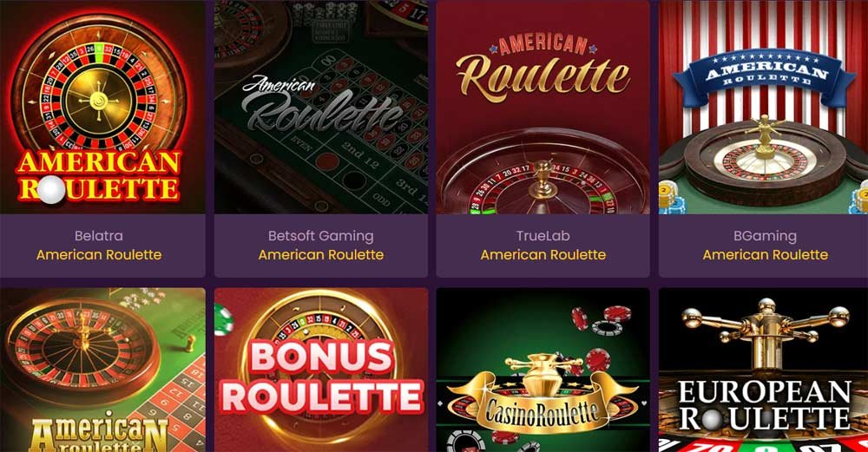Viewport: 868px width, 452px height.
Task: Open TrueLab American Roulette game image
Action: point(543,107)
